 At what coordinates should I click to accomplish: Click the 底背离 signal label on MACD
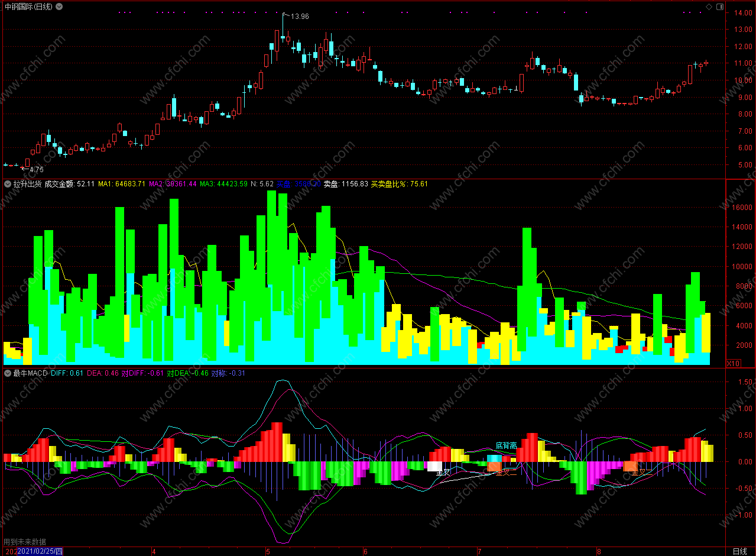[x=506, y=445]
